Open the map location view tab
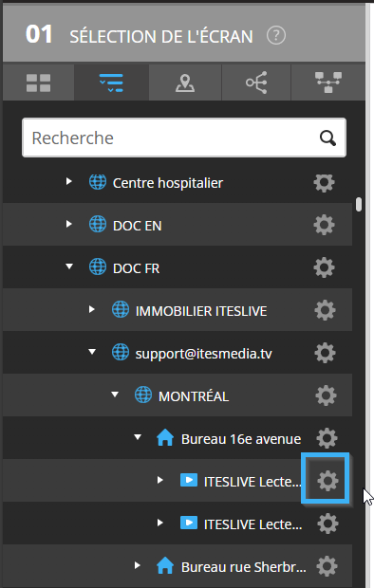 pyautogui.click(x=185, y=83)
